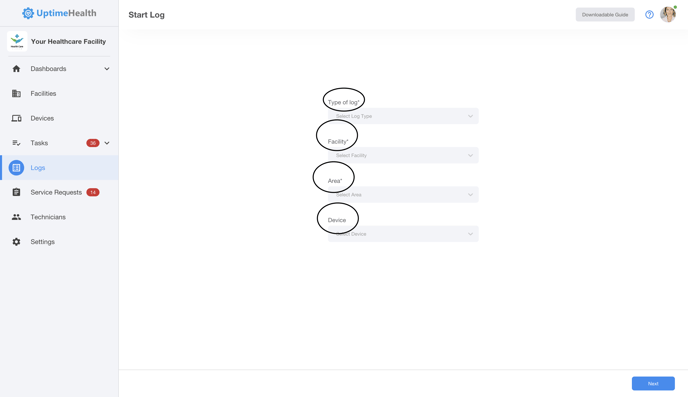Click the Next button
The width and height of the screenshot is (688, 397).
click(x=653, y=383)
